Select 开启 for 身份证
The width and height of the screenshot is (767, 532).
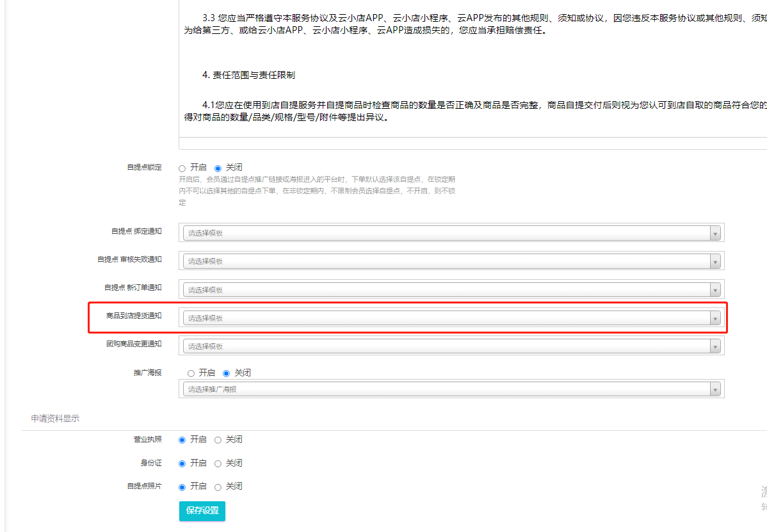182,463
